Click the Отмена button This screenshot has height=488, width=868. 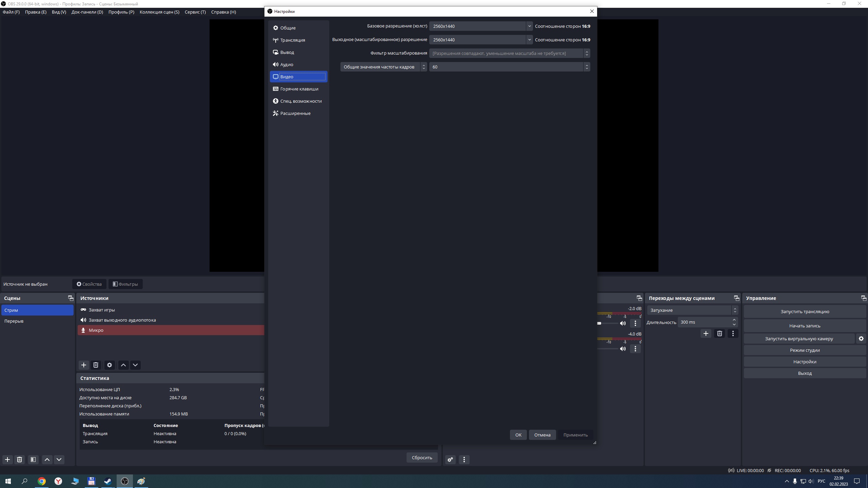coord(542,435)
